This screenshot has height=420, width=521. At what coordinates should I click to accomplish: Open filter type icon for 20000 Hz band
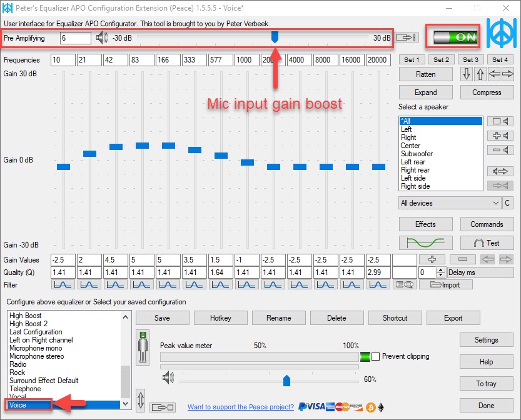[378, 284]
